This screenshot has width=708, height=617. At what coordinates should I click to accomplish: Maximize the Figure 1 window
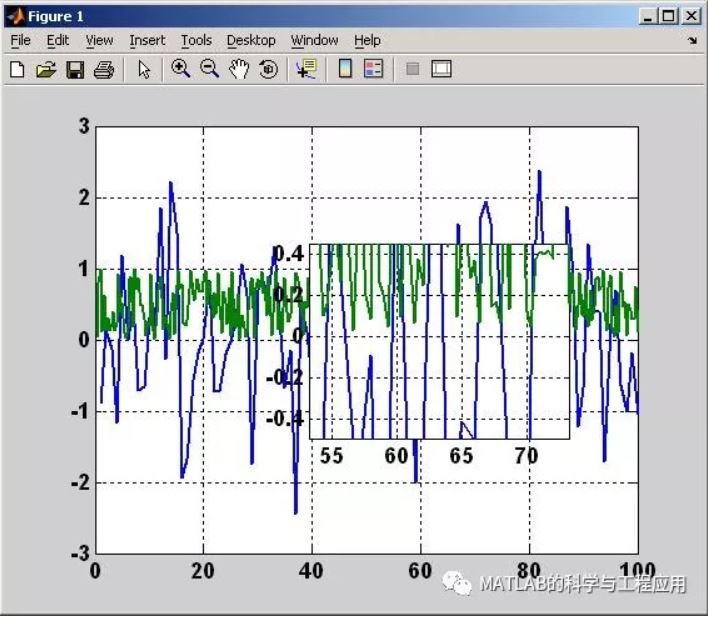[669, 17]
